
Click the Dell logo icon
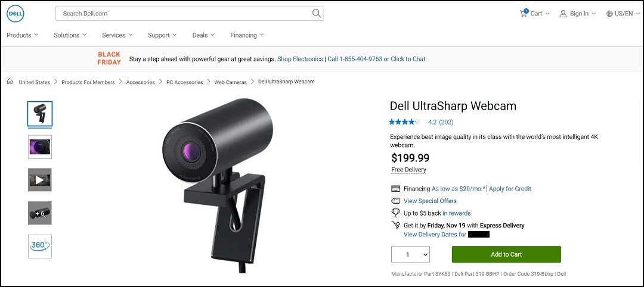pyautogui.click(x=16, y=13)
